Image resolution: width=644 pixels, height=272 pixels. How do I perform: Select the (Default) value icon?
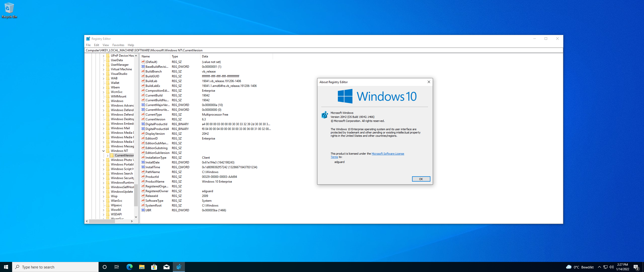coord(143,62)
